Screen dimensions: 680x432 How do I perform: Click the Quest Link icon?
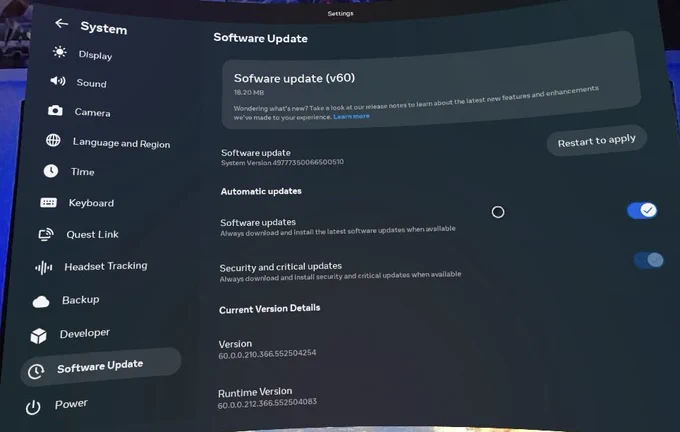click(46, 234)
